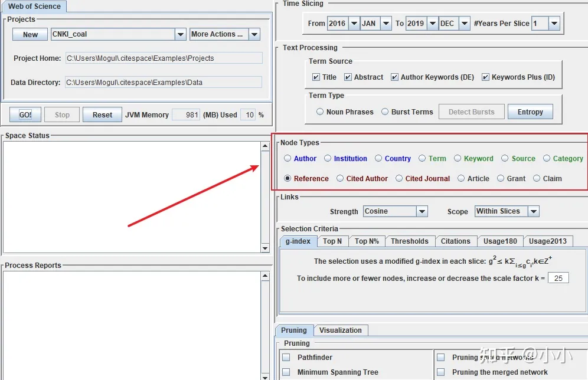The height and width of the screenshot is (380, 588).
Task: Uncheck Author Keywords (DE) checkbox
Action: click(x=394, y=77)
